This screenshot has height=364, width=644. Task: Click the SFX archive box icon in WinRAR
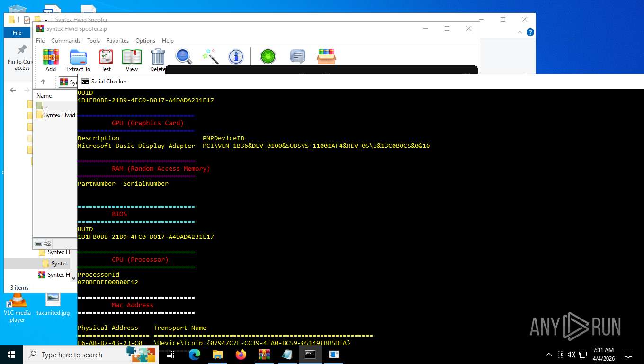(x=326, y=56)
